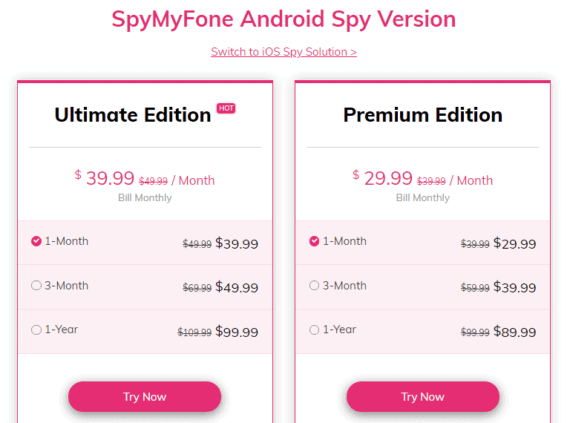This screenshot has height=423, width=570.
Task: Click Try Now under Premium Edition
Action: (x=423, y=396)
